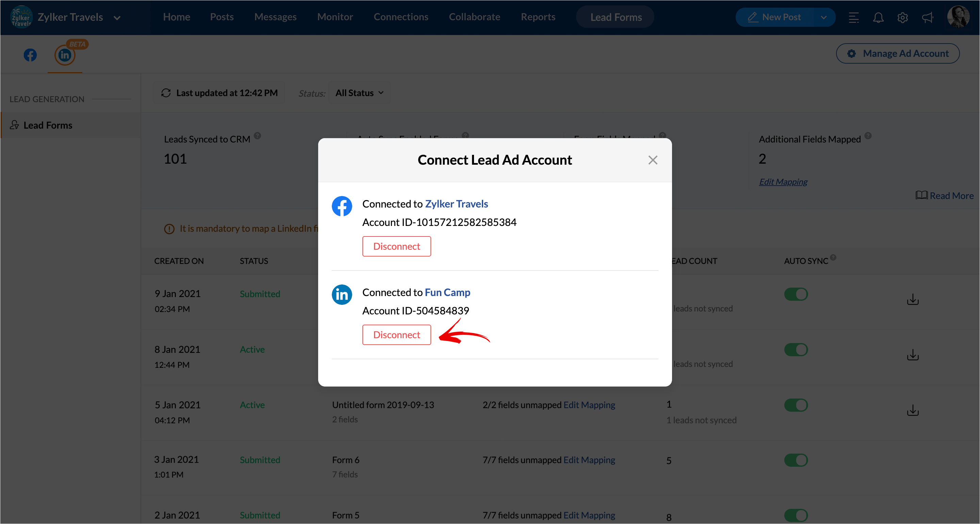The image size is (980, 524).
Task: Click the megaphone announcements icon
Action: (x=928, y=17)
